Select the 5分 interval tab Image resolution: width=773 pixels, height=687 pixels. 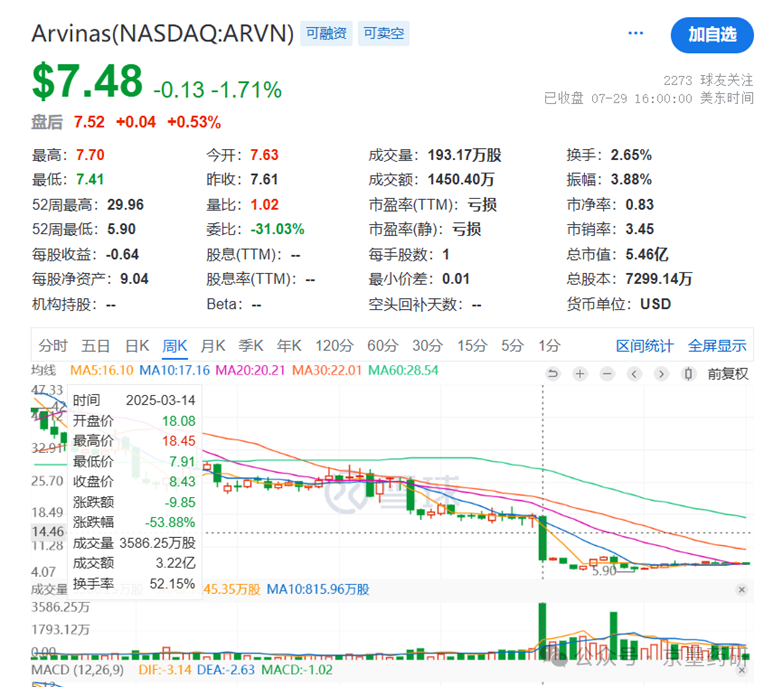[x=512, y=345]
